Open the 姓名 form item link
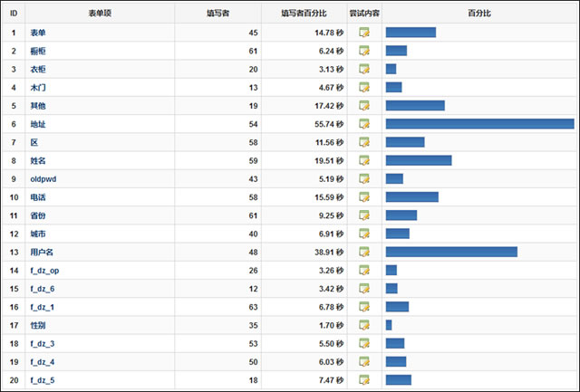Image resolution: width=580 pixels, height=392 pixels. tap(38, 161)
